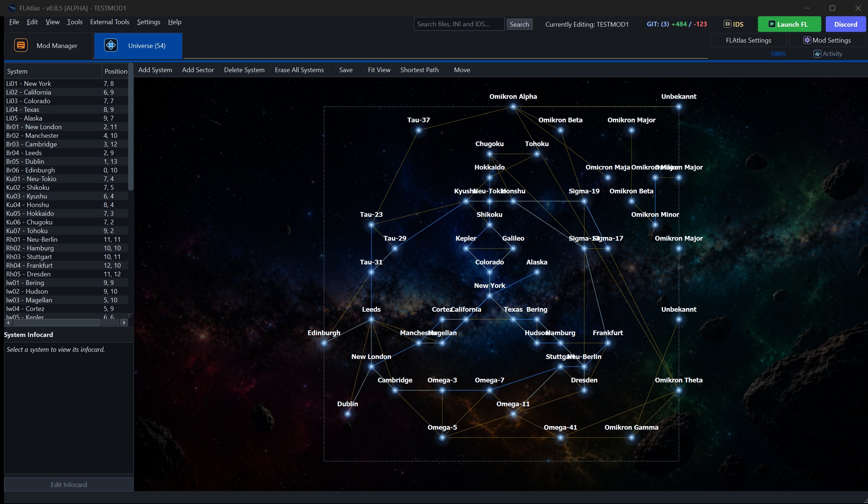Click the IDS icon in header
Image resolution: width=868 pixels, height=504 pixels.
pyautogui.click(x=728, y=24)
